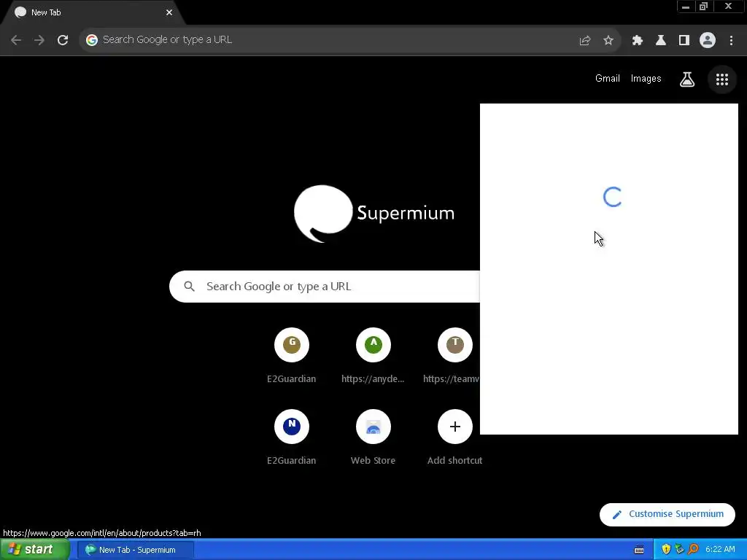Click the browser forward arrow
The image size is (747, 560).
click(x=39, y=40)
